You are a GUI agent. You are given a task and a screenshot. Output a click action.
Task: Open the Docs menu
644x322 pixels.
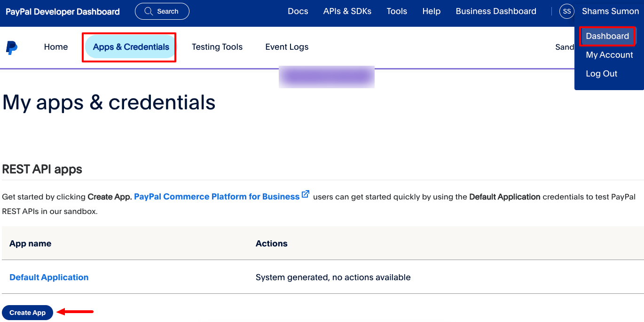pos(298,11)
